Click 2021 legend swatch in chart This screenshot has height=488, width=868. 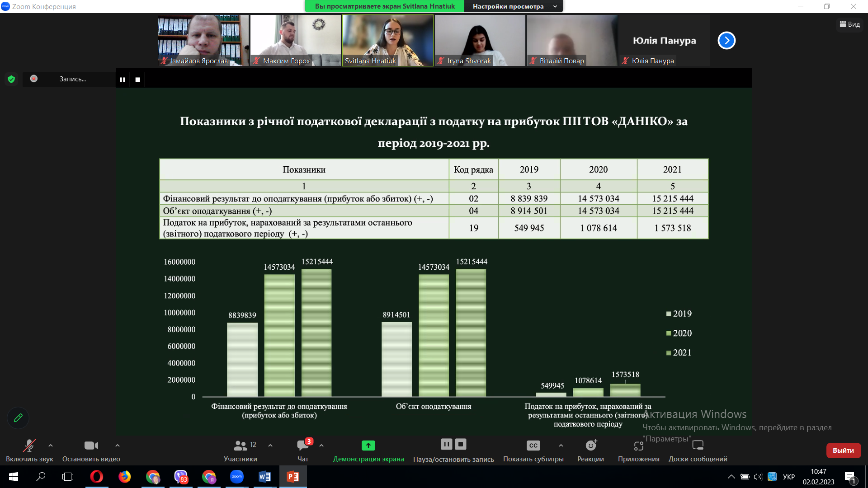(669, 353)
